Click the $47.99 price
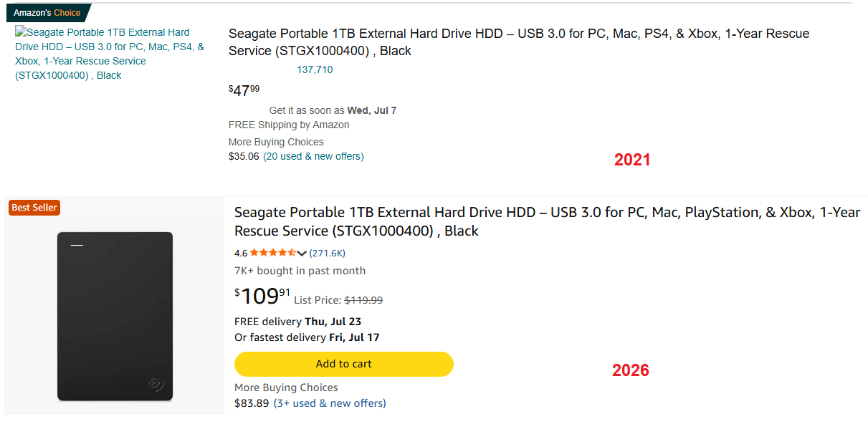 pyautogui.click(x=244, y=90)
